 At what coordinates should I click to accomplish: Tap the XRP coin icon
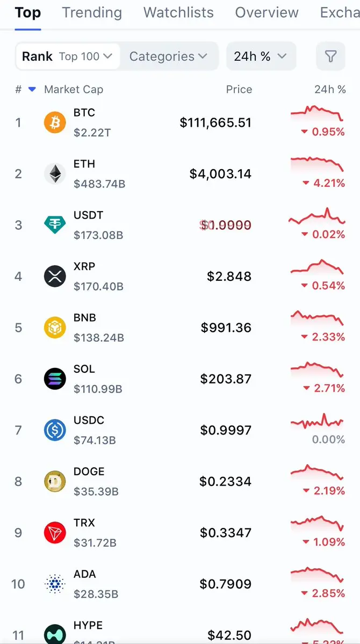tap(55, 276)
